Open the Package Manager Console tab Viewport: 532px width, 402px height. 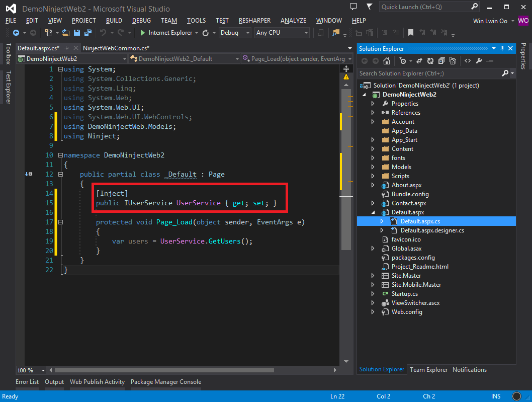[166, 382]
